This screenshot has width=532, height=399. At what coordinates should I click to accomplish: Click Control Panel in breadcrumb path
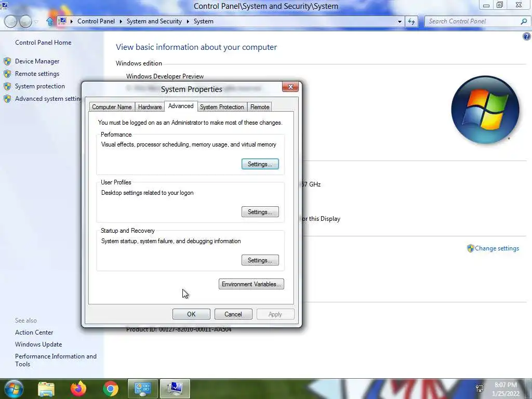pos(96,21)
